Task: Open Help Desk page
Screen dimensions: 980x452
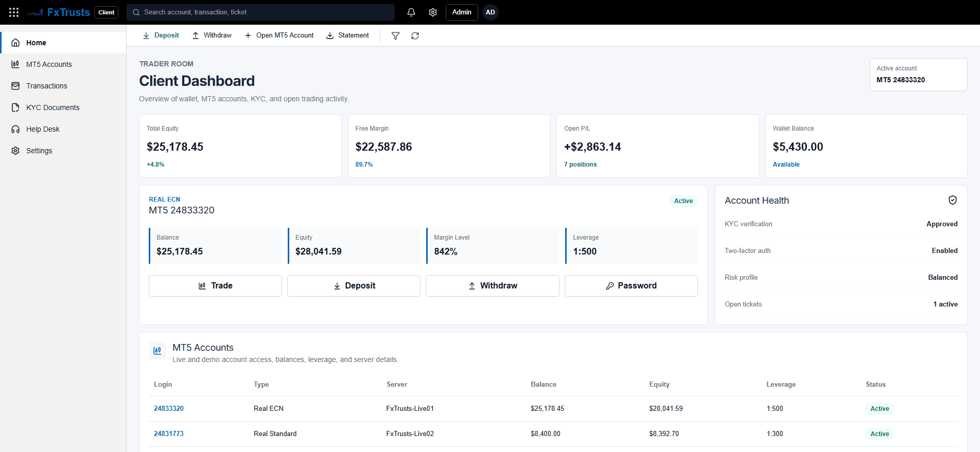Action: (63, 129)
